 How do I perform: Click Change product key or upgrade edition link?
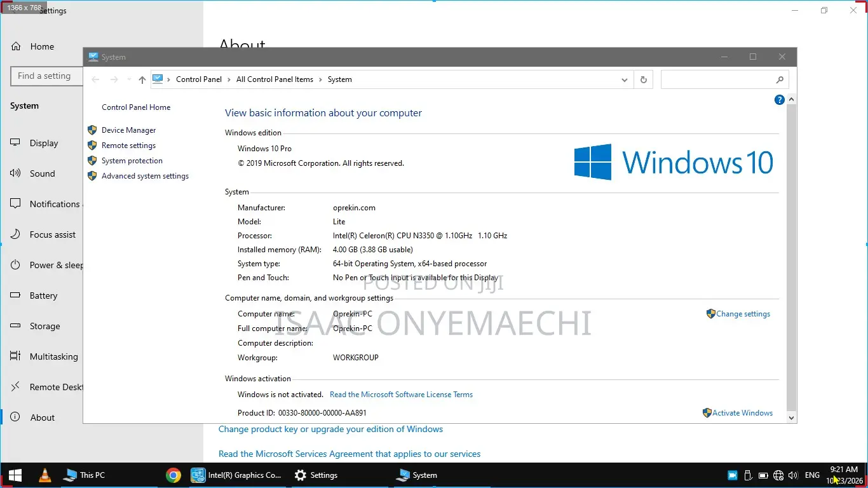(x=330, y=429)
